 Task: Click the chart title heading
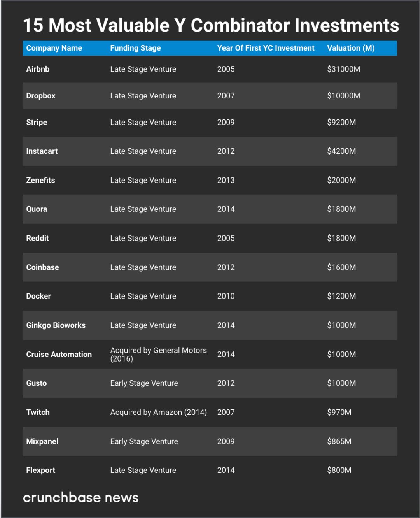pyautogui.click(x=211, y=25)
